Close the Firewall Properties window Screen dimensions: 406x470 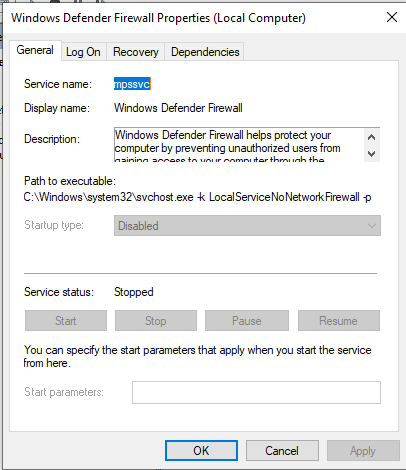coord(392,17)
